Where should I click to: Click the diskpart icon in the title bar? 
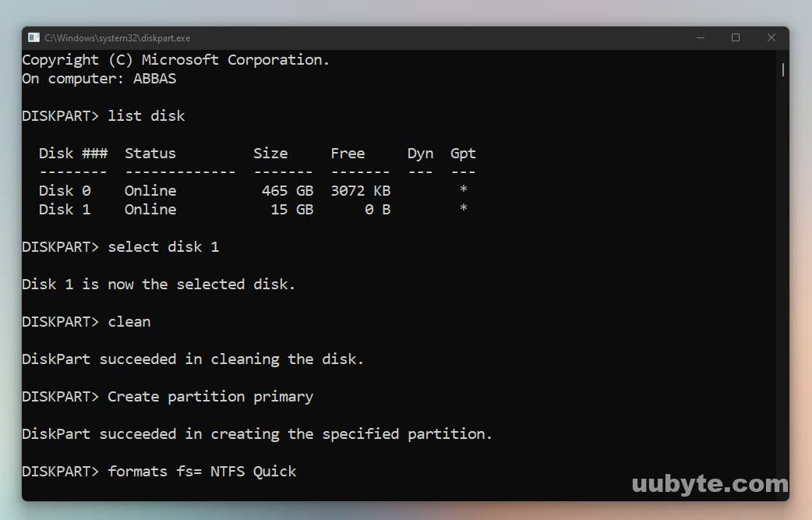click(32, 37)
